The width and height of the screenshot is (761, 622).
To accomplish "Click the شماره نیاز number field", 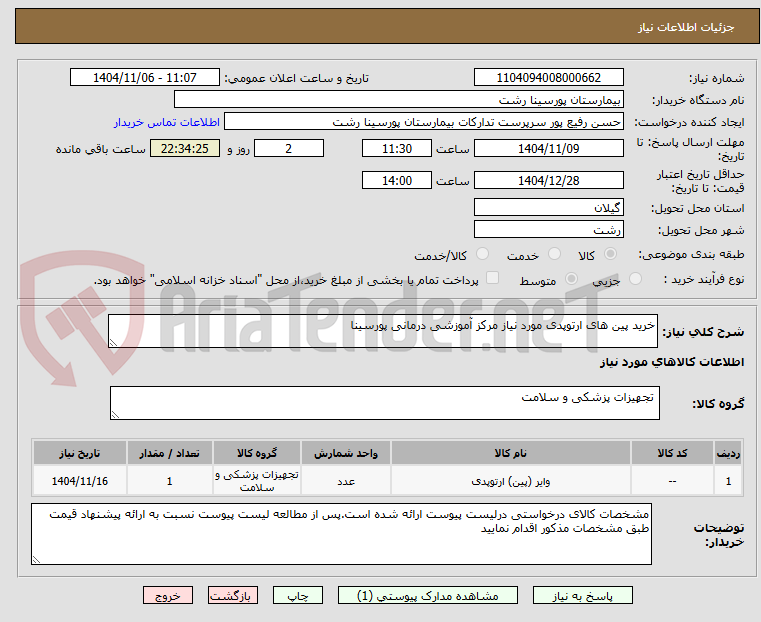I will [548, 78].
